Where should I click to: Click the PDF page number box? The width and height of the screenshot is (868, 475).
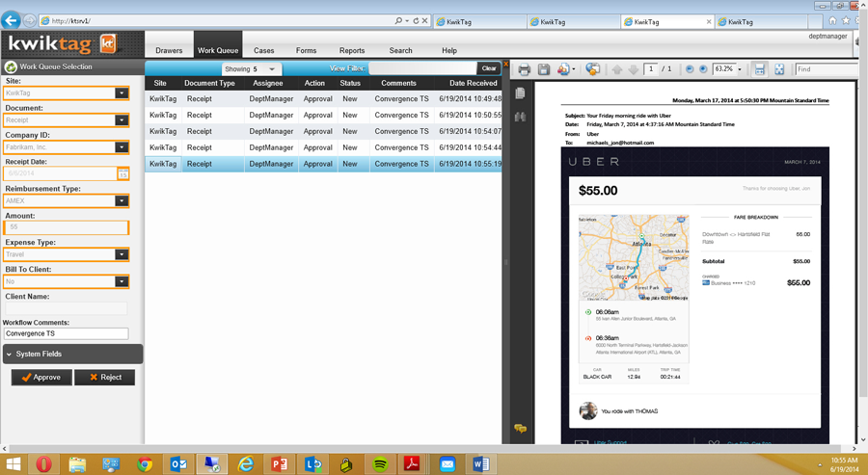[x=652, y=69]
